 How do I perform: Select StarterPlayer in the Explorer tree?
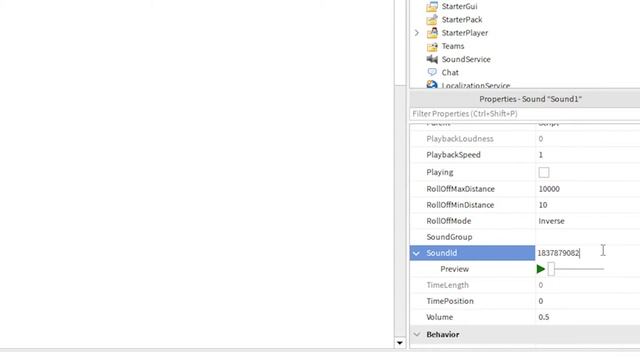[464, 33]
